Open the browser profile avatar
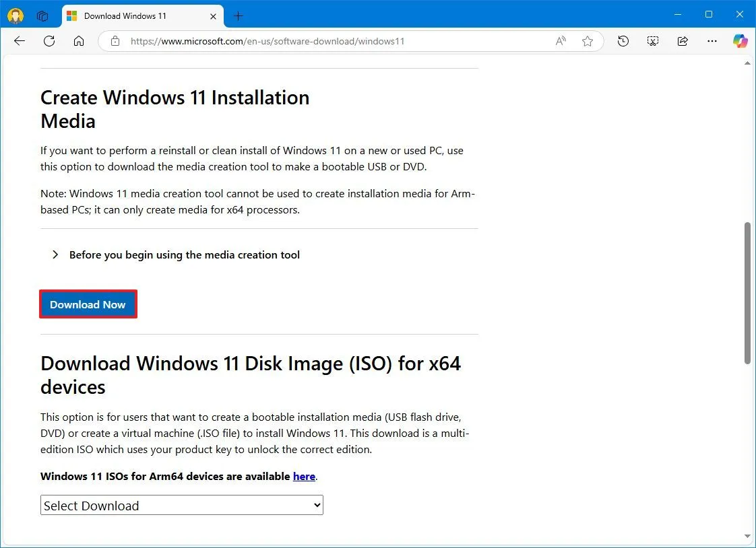Screen dimensions: 756x548 (x=15, y=15)
